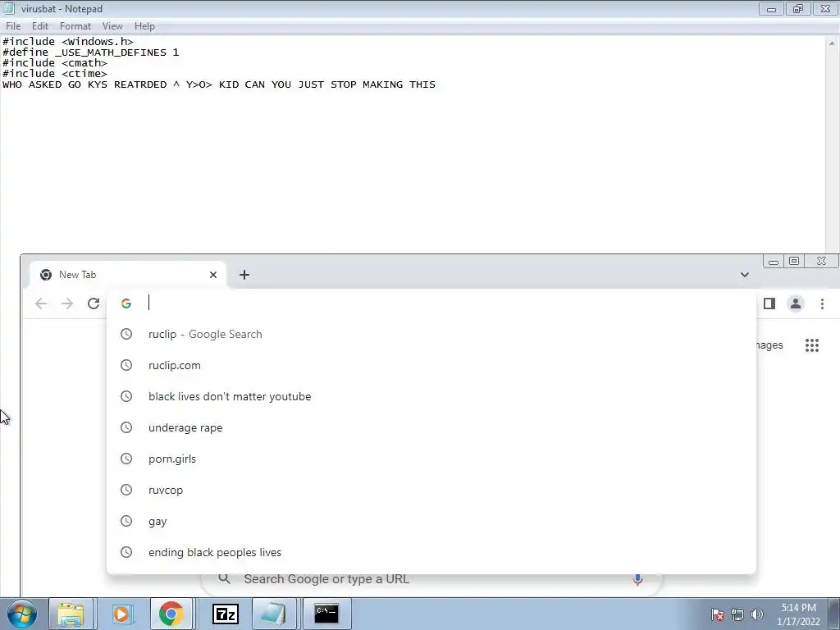Open the Format menu in Notepad
840x630 pixels.
[75, 25]
